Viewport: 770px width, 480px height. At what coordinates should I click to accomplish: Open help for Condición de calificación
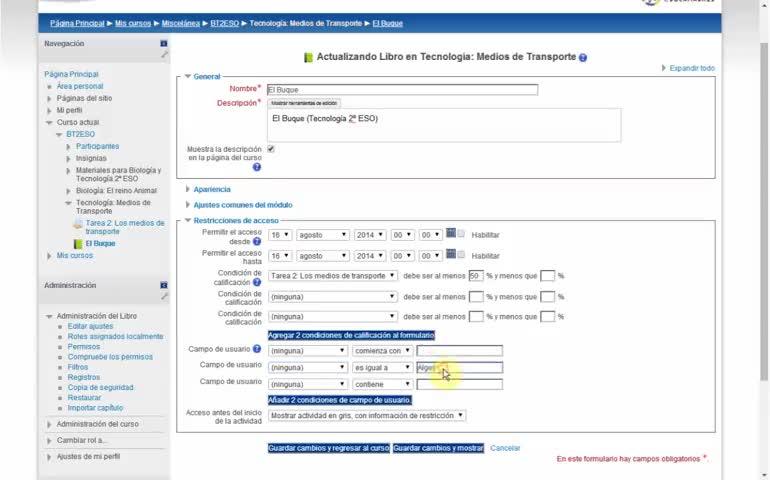(x=257, y=282)
